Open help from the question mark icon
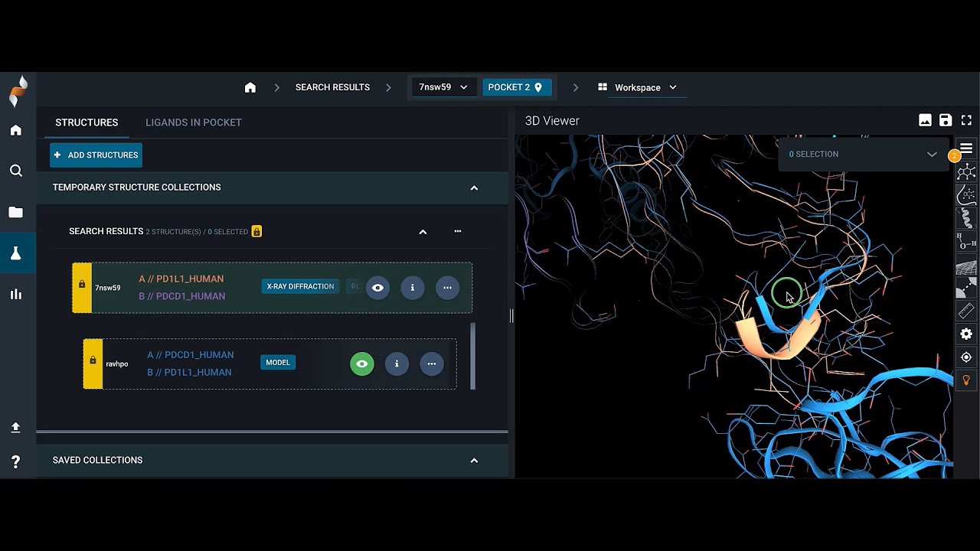980x551 pixels. tap(16, 462)
